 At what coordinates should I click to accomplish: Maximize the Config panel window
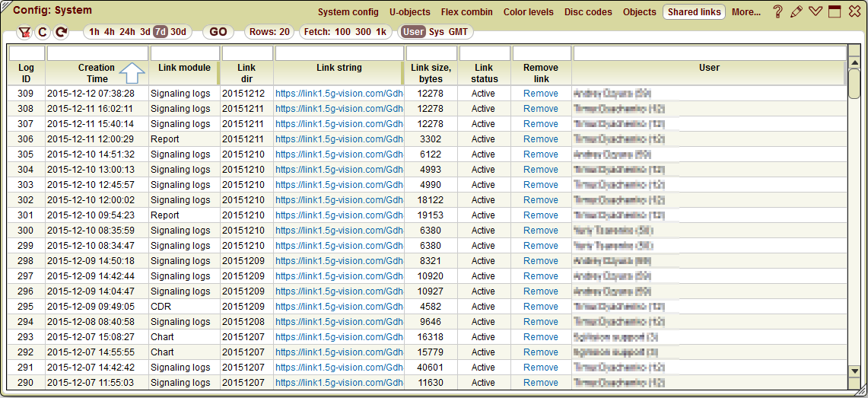click(835, 11)
